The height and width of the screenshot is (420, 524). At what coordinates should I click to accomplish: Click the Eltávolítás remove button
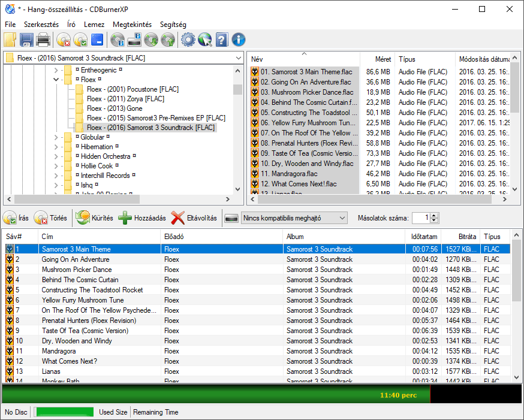coord(194,218)
